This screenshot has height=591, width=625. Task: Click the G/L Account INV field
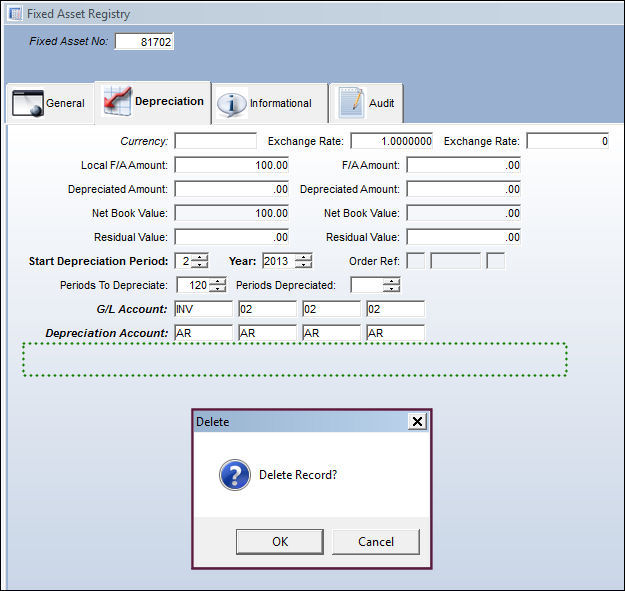[203, 309]
